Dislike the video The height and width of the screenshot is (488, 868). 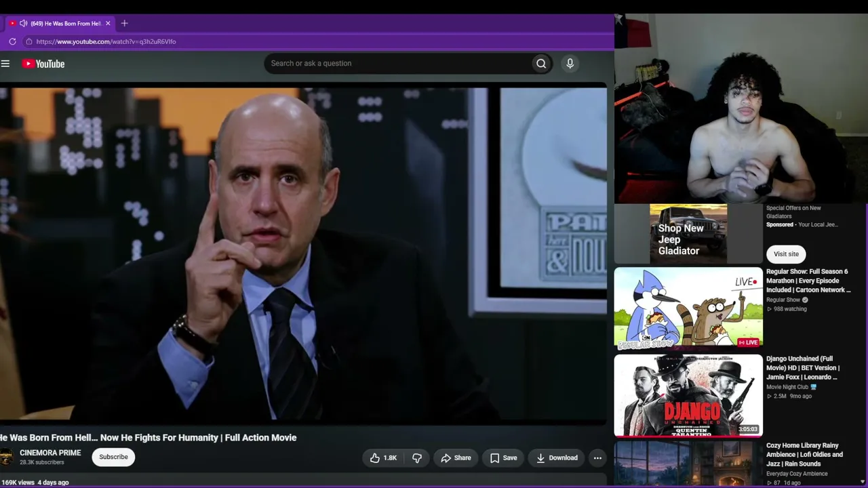(x=417, y=458)
